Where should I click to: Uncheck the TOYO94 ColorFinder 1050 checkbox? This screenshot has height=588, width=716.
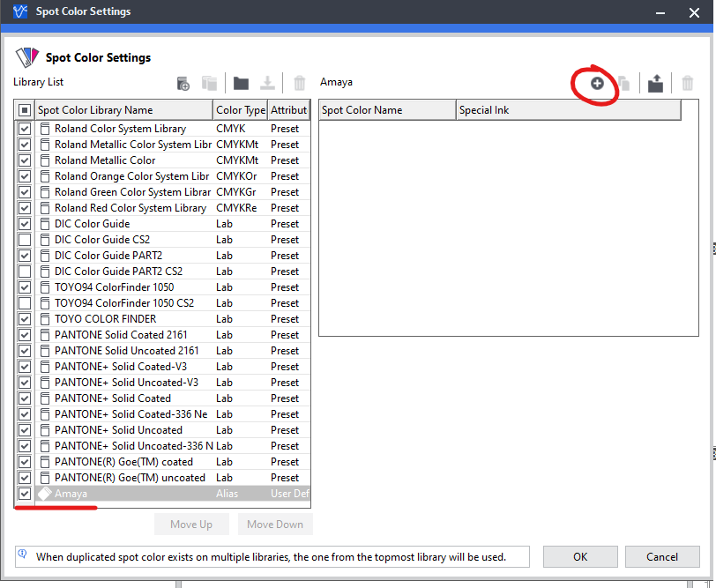[x=25, y=287]
